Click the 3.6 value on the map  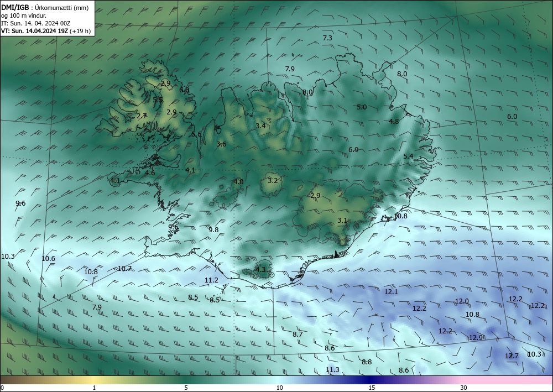coord(221,144)
